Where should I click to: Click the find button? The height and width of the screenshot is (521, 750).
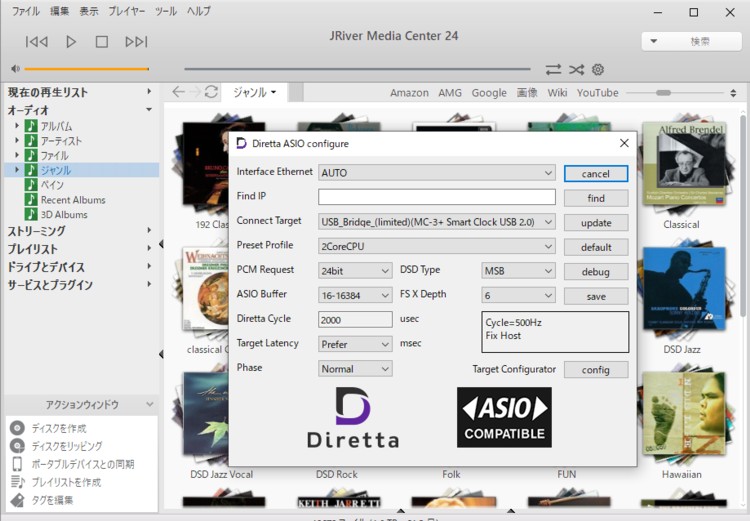[596, 198]
